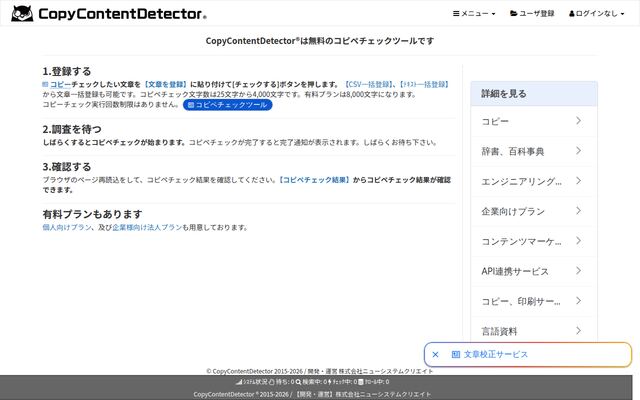
Task: Open the 【コピペチェック結果】 link
Action: click(x=314, y=180)
